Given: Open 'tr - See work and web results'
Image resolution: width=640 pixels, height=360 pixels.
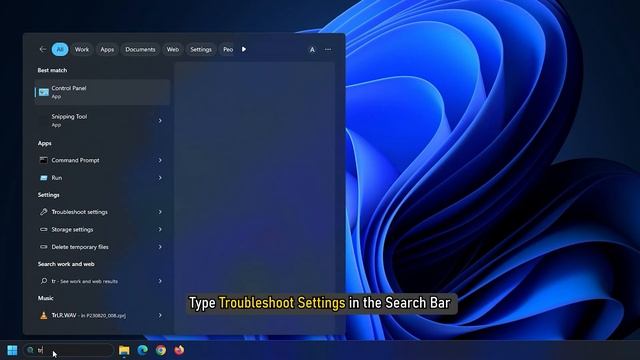Looking at the screenshot, I should coord(102,281).
